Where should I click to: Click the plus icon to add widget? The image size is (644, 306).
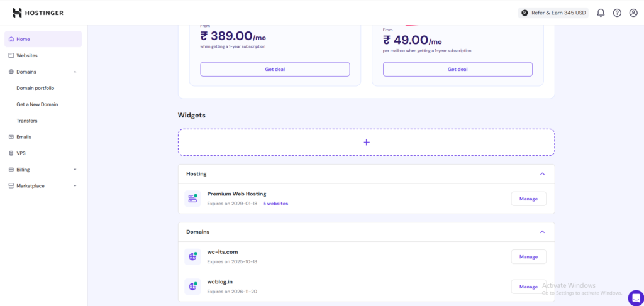click(x=367, y=143)
